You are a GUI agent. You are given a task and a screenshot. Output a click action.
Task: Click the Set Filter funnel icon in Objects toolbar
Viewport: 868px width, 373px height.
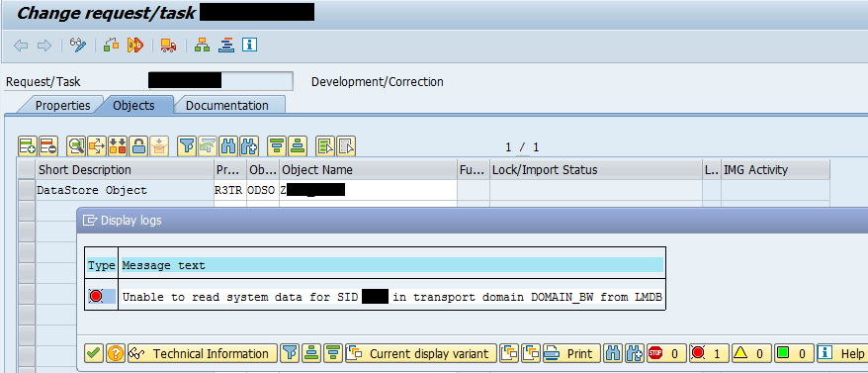coord(187,146)
